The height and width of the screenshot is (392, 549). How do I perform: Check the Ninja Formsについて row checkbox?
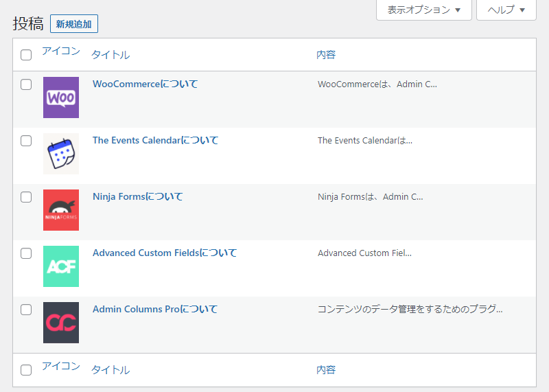(x=26, y=197)
